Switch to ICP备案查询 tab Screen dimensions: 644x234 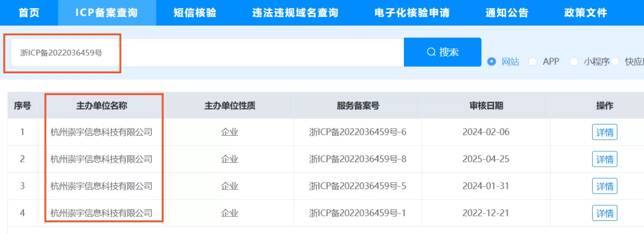pos(107,13)
